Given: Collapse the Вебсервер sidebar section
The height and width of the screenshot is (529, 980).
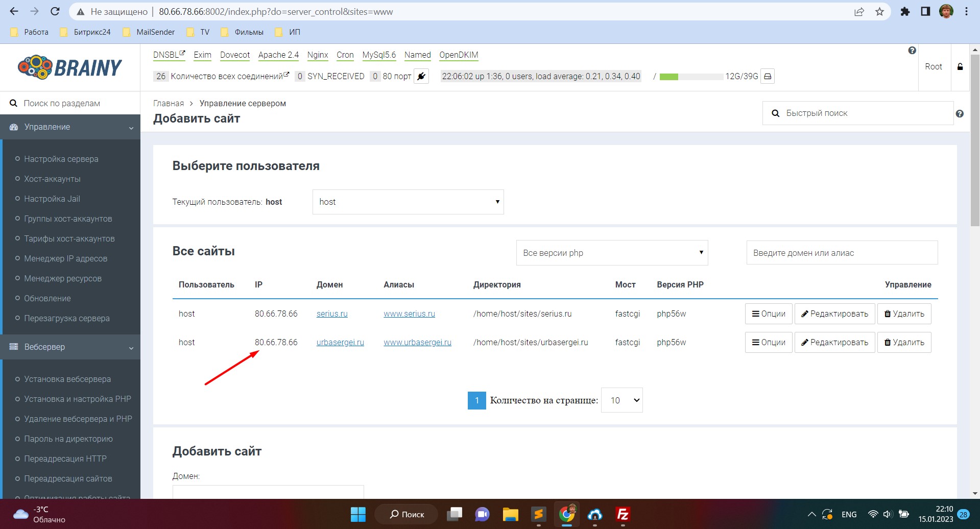Looking at the screenshot, I should tap(131, 347).
